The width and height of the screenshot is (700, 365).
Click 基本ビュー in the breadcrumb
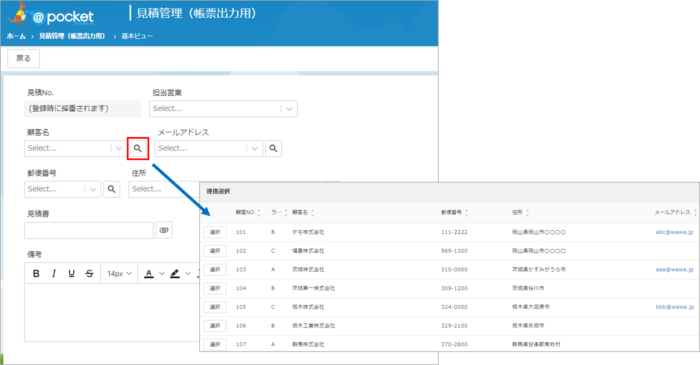137,36
